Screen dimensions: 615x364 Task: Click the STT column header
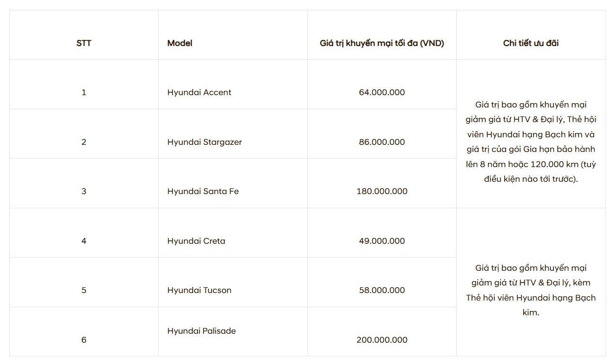coord(84,43)
